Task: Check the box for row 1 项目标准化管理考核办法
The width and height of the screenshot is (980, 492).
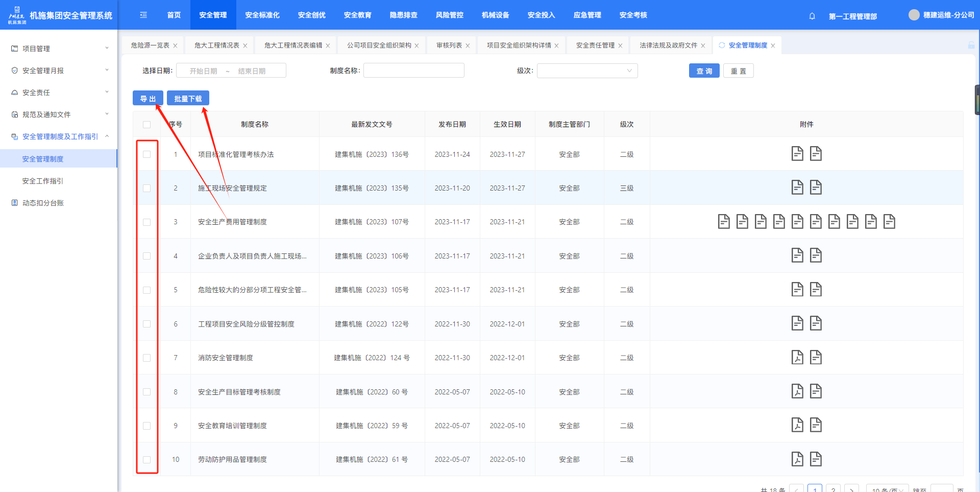Action: (147, 154)
